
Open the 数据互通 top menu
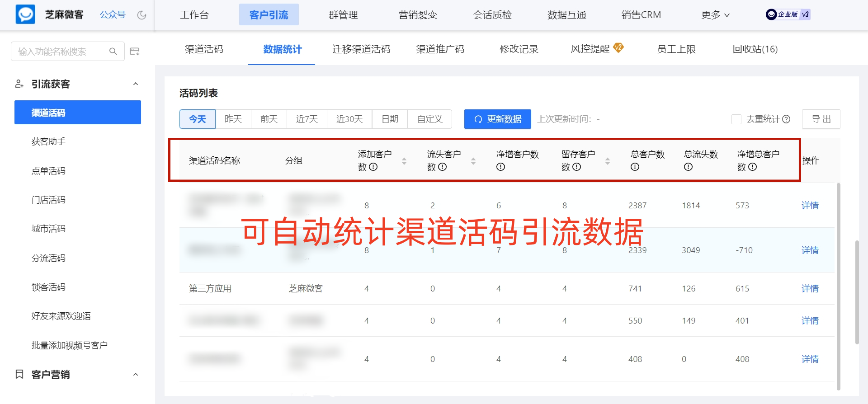(567, 15)
